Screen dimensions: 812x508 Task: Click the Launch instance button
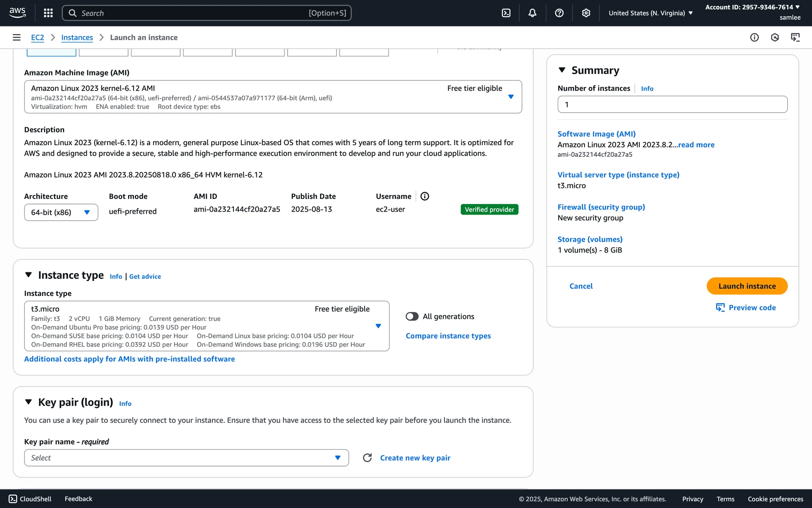point(746,286)
